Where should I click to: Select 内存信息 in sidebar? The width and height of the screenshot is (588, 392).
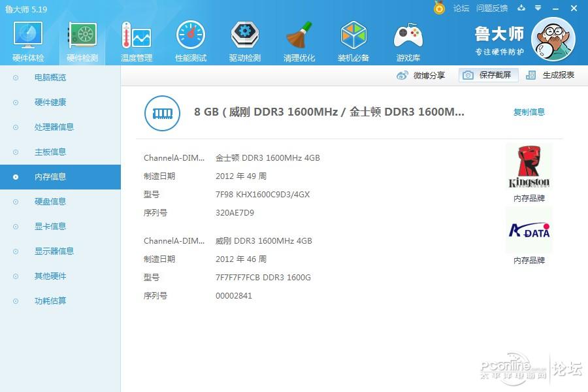pos(60,176)
